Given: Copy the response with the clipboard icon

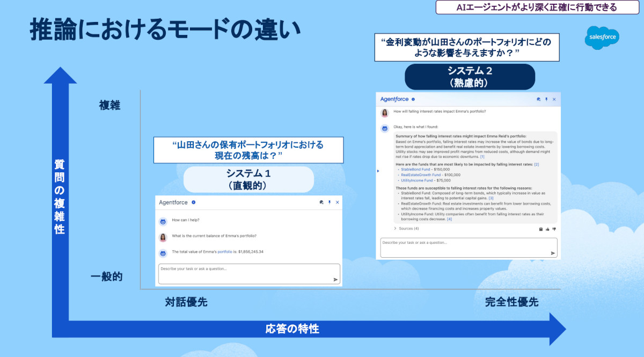Looking at the screenshot, I should tap(541, 229).
